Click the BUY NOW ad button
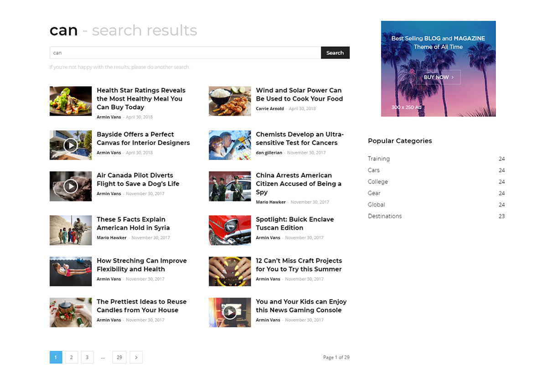The image size is (547, 392). 438,77
